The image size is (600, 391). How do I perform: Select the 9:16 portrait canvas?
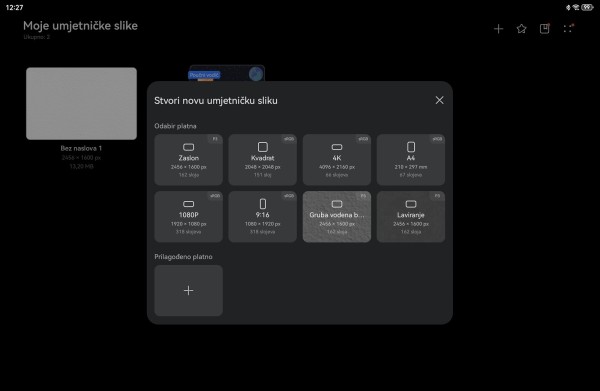click(x=262, y=217)
